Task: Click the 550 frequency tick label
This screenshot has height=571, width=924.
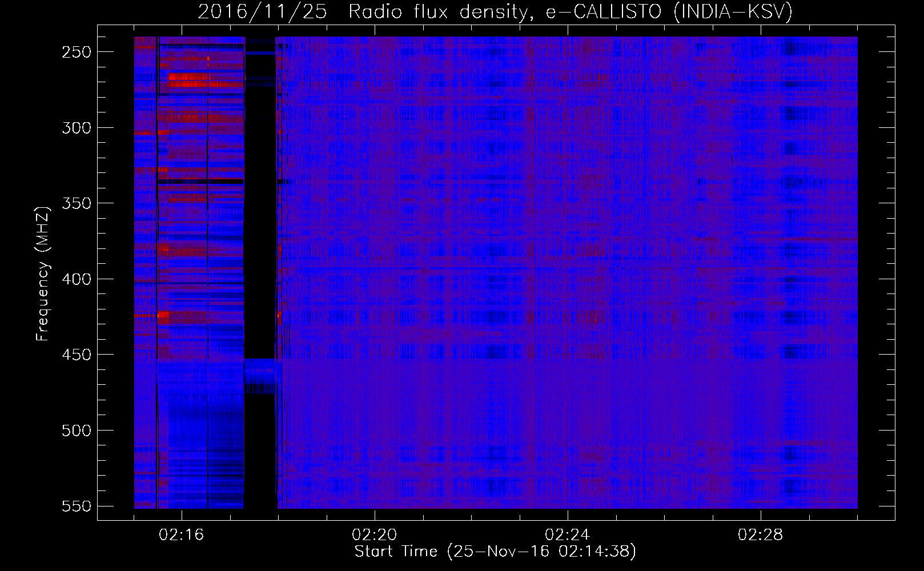Action: 77,506
